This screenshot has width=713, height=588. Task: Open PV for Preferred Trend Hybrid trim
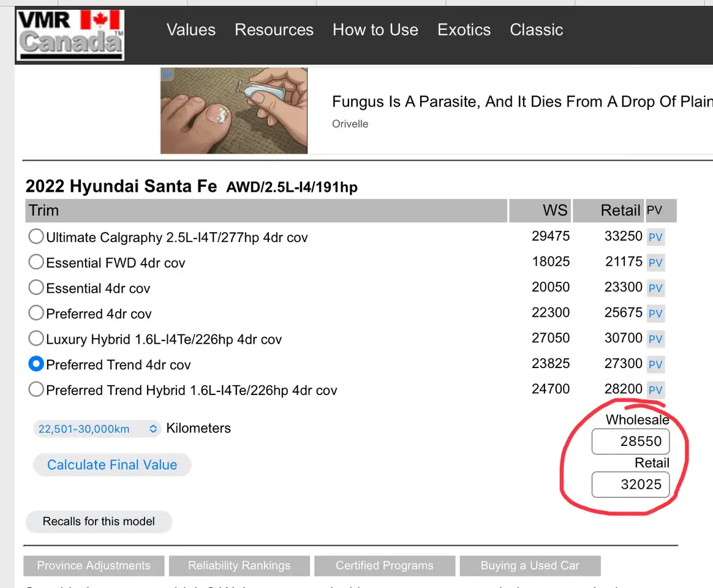(x=655, y=390)
